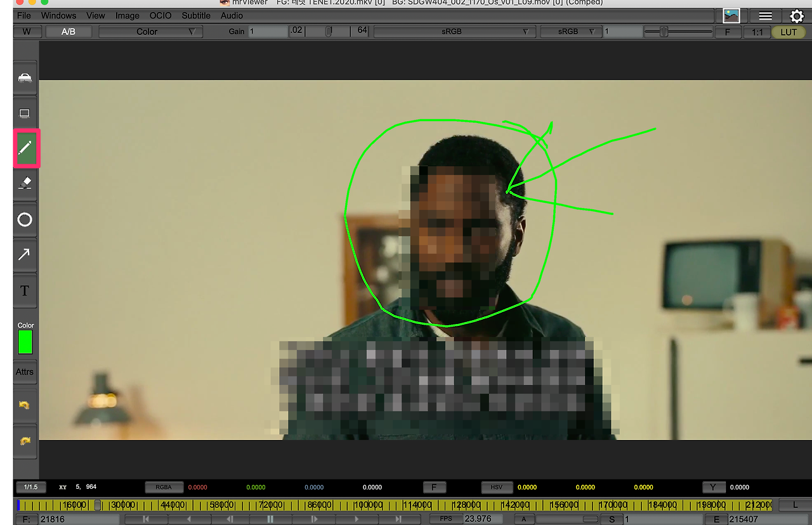Click the A audio button near volume

[524, 519]
